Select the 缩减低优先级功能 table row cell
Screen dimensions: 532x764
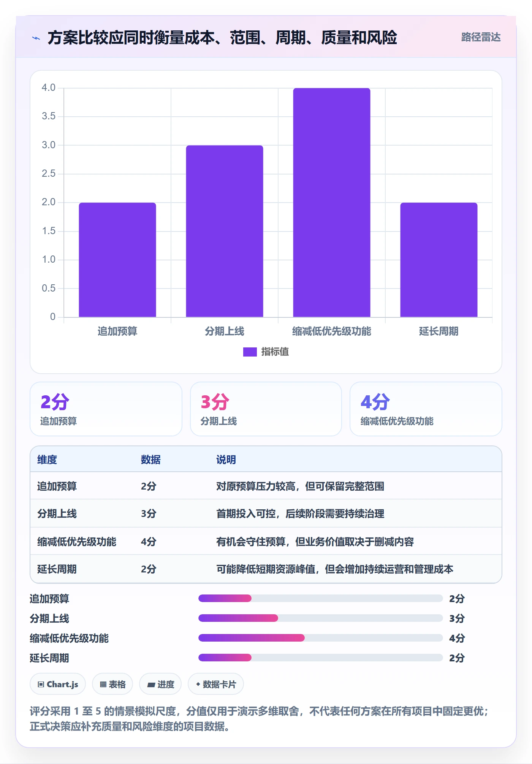click(x=77, y=542)
